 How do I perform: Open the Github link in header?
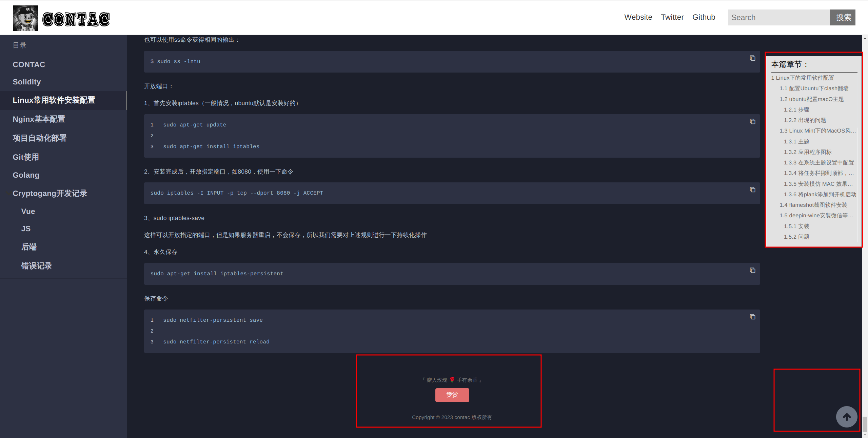704,17
